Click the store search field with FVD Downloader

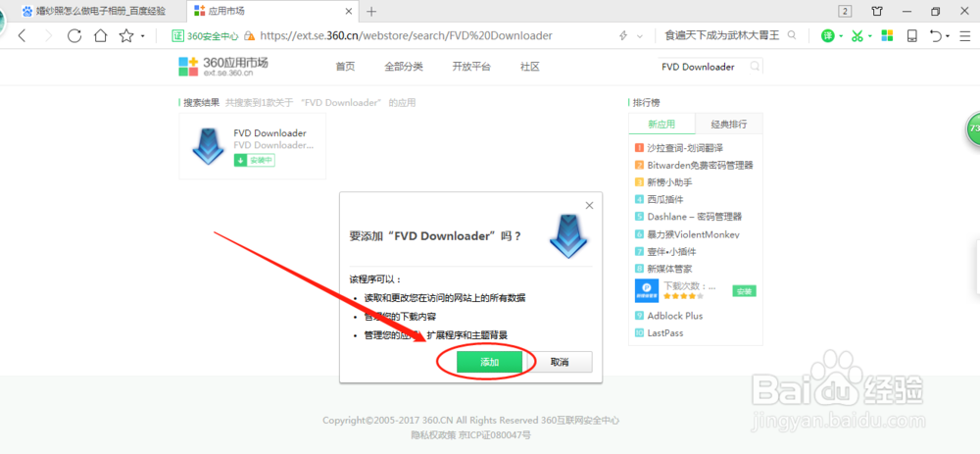point(703,67)
